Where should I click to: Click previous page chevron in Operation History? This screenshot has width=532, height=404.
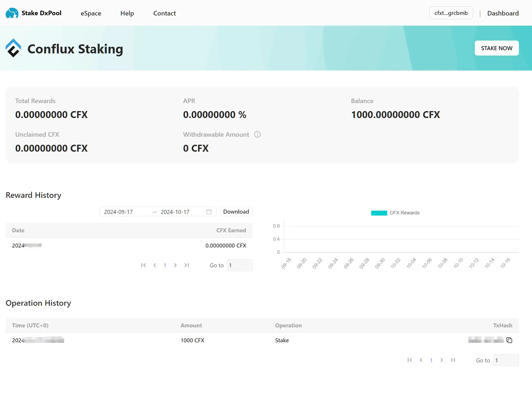421,360
